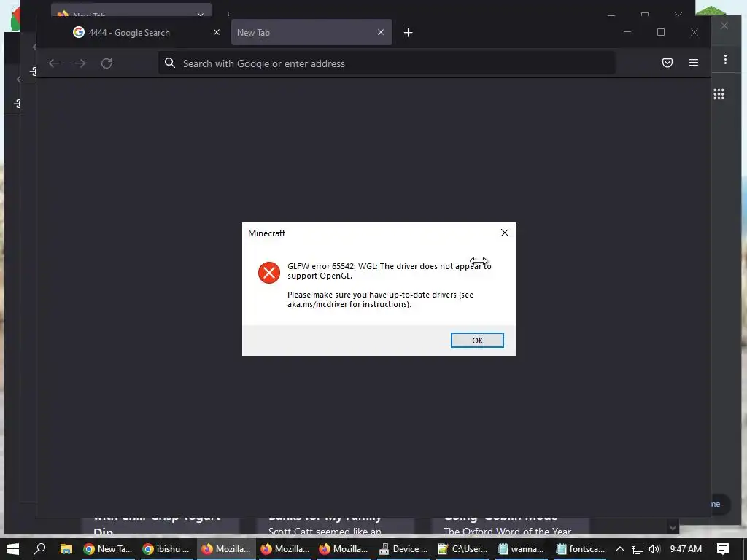747x560 pixels.
Task: Open Windows taskbar search
Action: tap(39, 549)
